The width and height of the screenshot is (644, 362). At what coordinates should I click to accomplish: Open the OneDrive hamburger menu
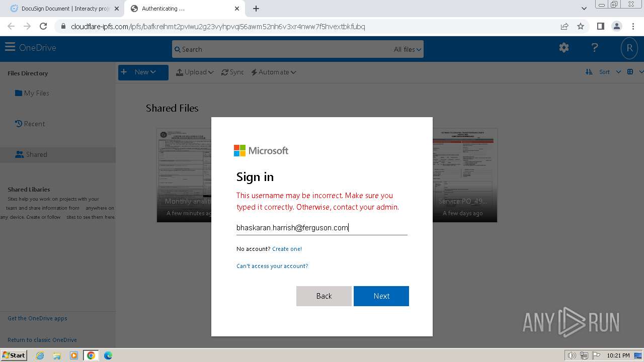coord(10,47)
